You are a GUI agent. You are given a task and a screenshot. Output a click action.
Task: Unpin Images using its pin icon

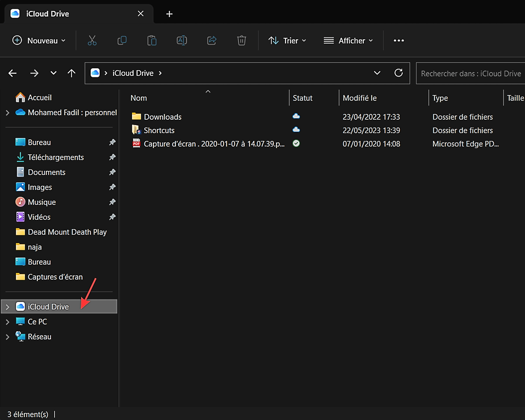click(x=112, y=187)
